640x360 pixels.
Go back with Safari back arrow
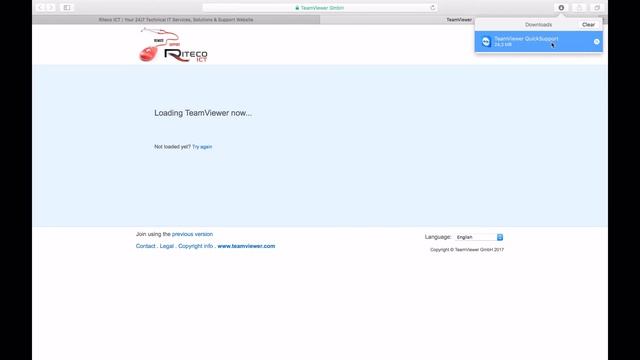point(40,8)
